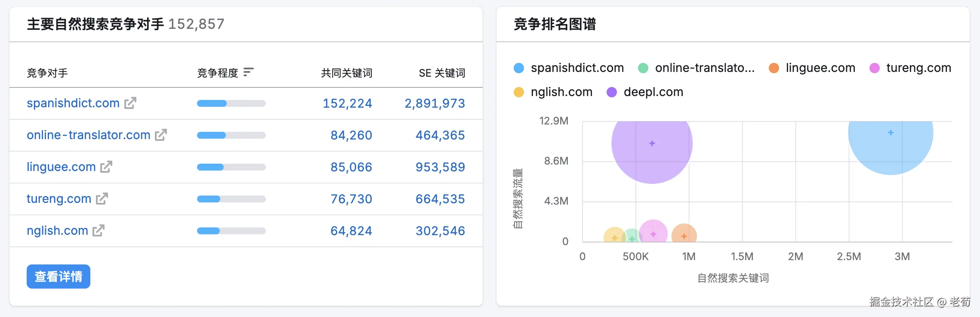Viewport: 980px width, 317px height.
Task: Click competition level bar for online-translator.com
Action: pyautogui.click(x=231, y=135)
